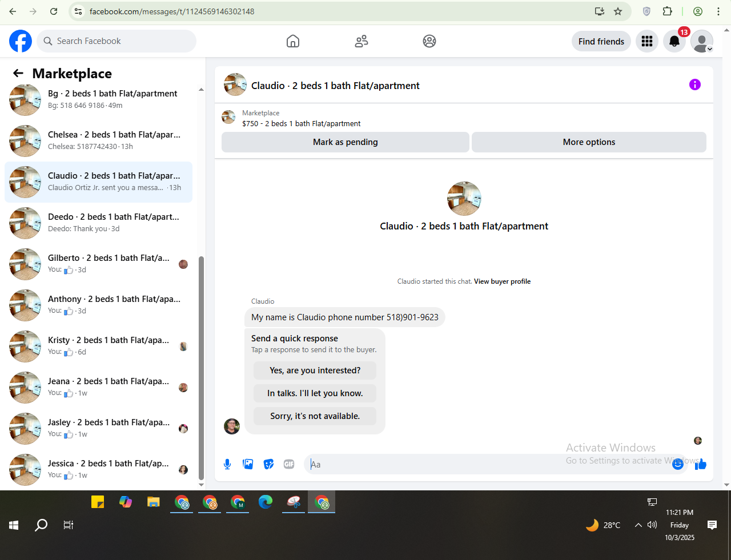
Task: Mark the listing as pending
Action: tap(346, 142)
